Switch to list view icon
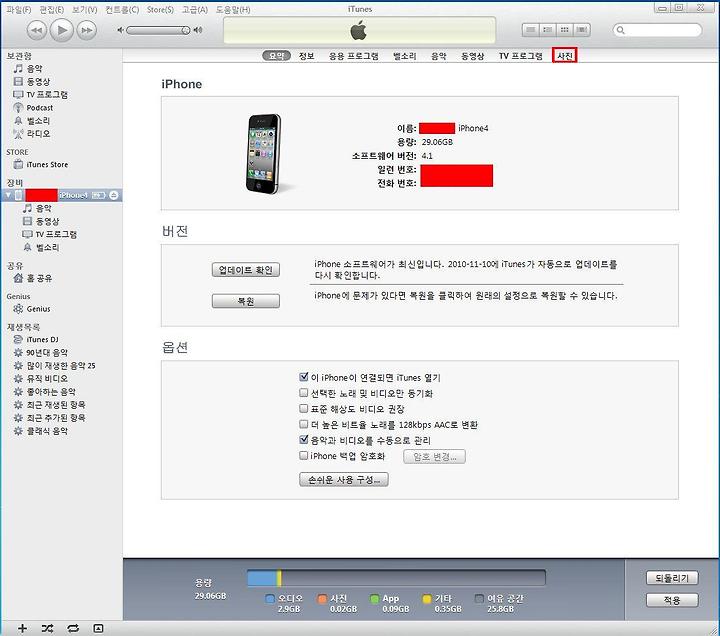Viewport: 720px width, 636px height. click(530, 30)
